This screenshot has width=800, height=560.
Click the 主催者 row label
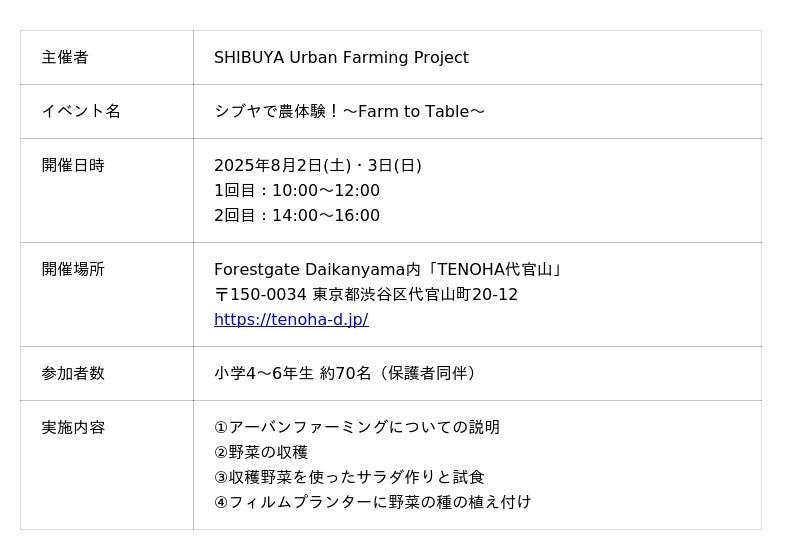tap(65, 58)
